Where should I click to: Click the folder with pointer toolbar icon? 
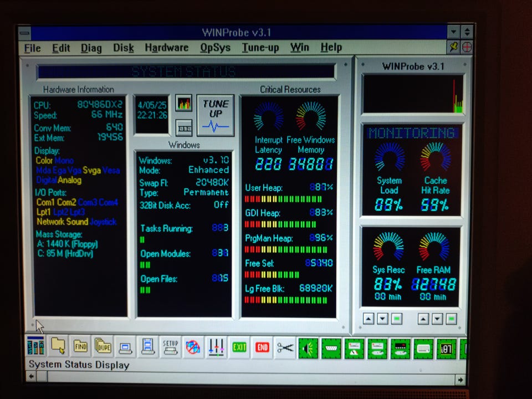tap(58, 346)
